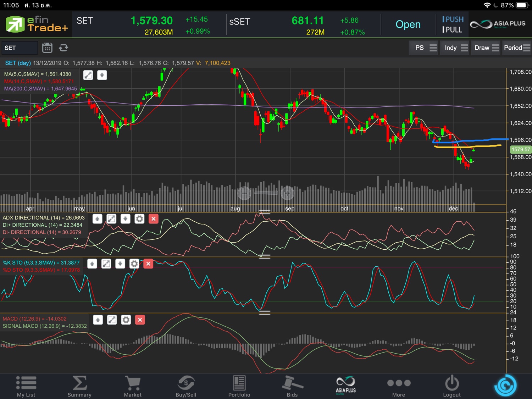Zoom out chart with minus control

tap(244, 193)
